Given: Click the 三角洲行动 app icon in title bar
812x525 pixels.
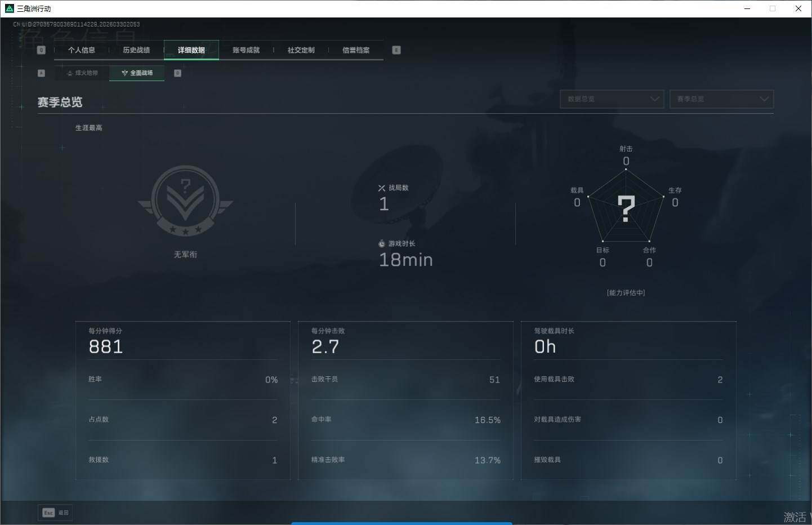Looking at the screenshot, I should click(x=9, y=8).
